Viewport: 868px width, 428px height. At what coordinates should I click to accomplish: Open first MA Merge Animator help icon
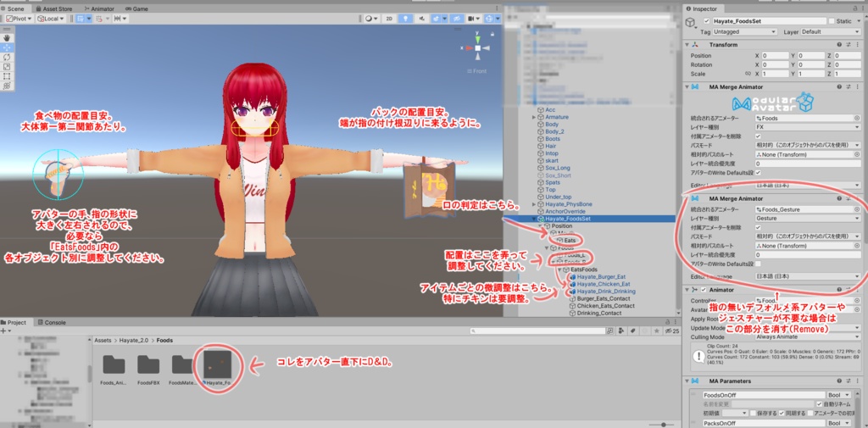pyautogui.click(x=839, y=87)
